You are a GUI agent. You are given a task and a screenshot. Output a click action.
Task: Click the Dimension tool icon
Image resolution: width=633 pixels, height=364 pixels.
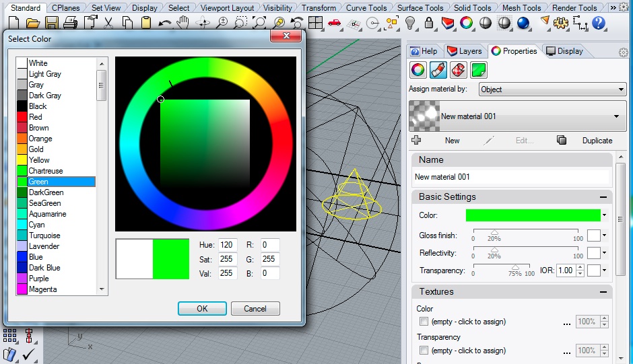click(580, 23)
